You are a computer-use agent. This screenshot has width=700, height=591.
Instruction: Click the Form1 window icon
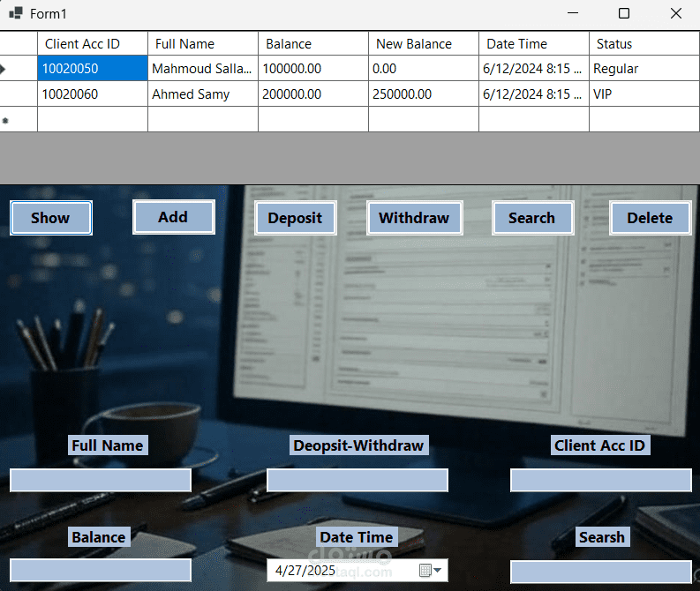[16, 13]
